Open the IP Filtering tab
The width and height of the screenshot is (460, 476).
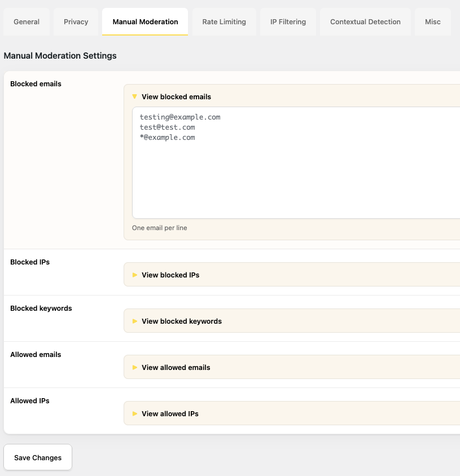coord(288,22)
